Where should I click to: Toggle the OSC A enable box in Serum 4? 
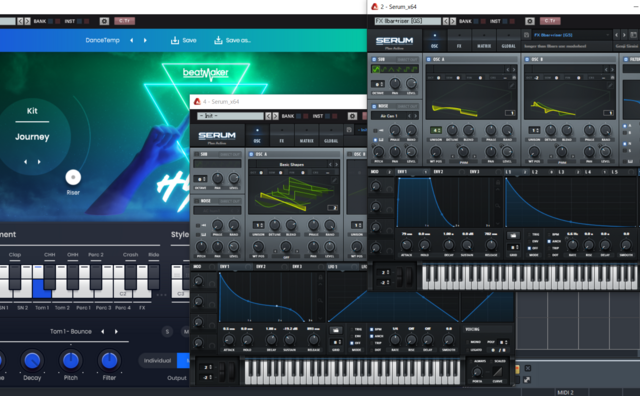[251, 154]
